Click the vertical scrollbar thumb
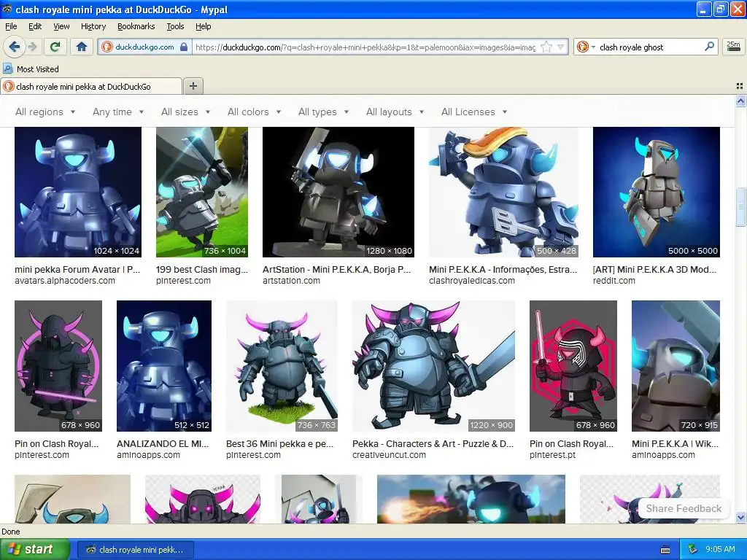The image size is (747, 560). (740, 206)
